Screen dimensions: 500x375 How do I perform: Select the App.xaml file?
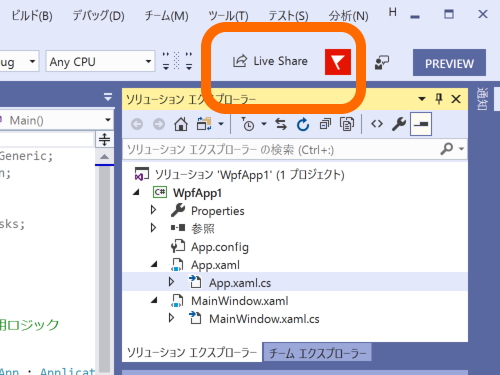click(215, 265)
